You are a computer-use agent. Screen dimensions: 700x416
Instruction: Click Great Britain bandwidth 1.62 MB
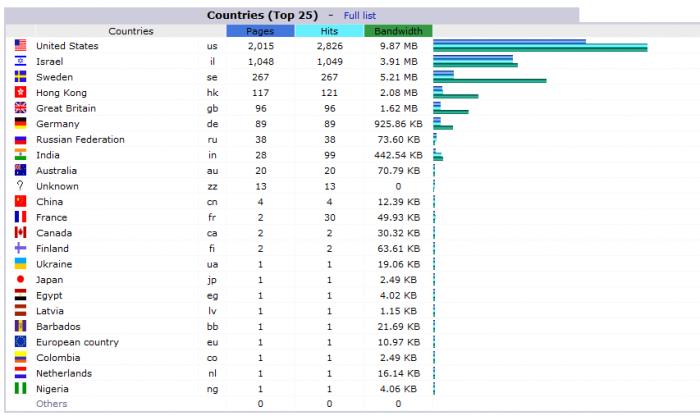pos(398,108)
